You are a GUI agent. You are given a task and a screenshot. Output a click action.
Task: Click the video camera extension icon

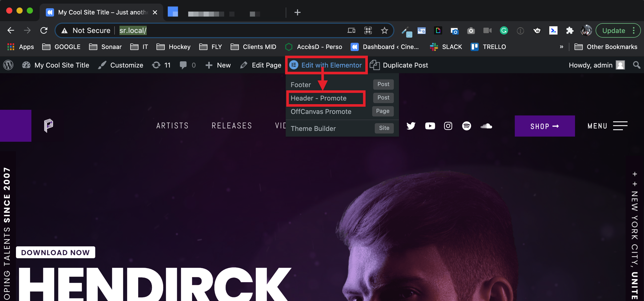487,30
